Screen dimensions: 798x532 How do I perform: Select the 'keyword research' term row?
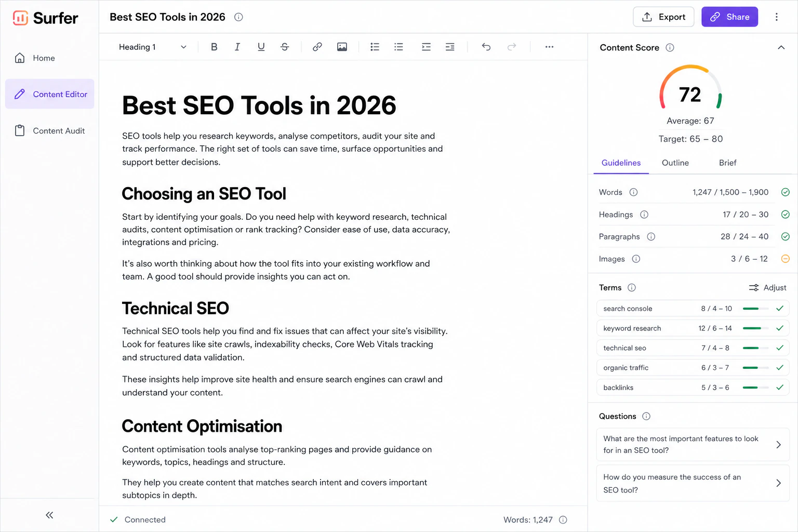coord(693,328)
